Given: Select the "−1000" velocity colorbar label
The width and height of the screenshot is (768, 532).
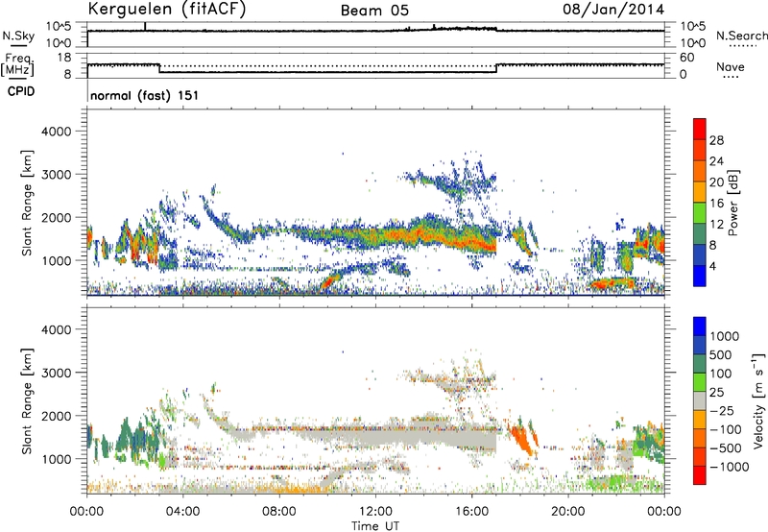Looking at the screenshot, I should point(729,467).
